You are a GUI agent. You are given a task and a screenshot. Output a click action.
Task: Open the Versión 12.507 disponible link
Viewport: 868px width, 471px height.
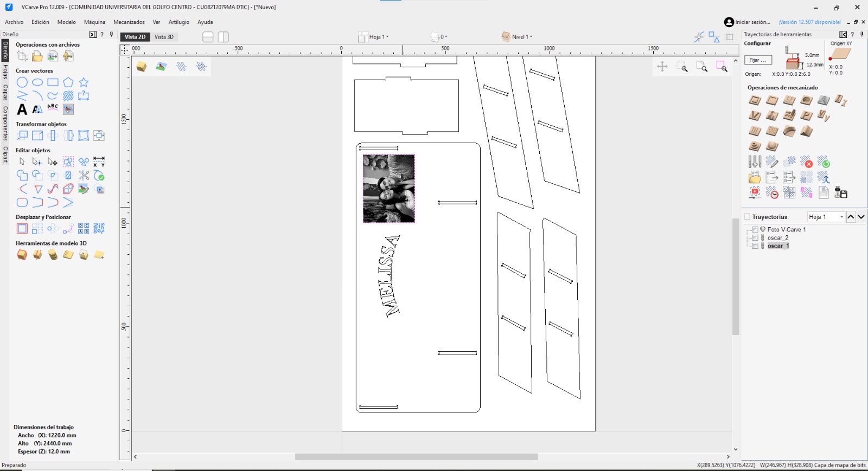(x=809, y=22)
